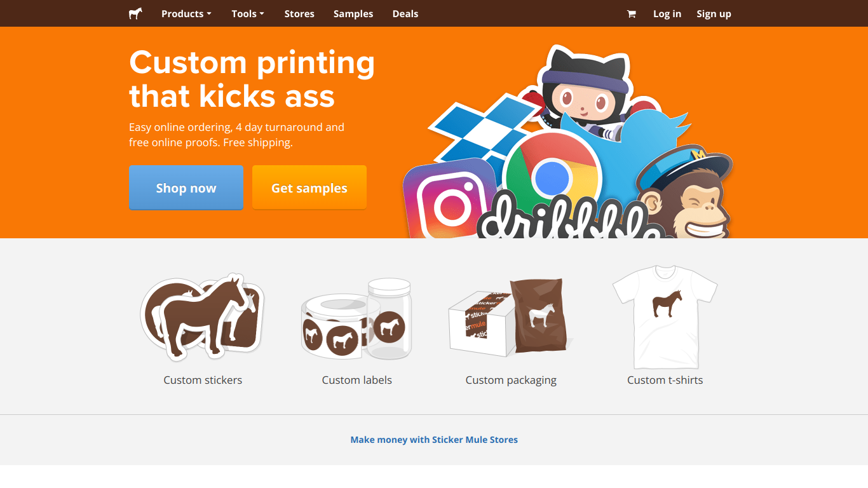
Task: Click the Custom printing that kicks ass headline
Action: click(252, 79)
